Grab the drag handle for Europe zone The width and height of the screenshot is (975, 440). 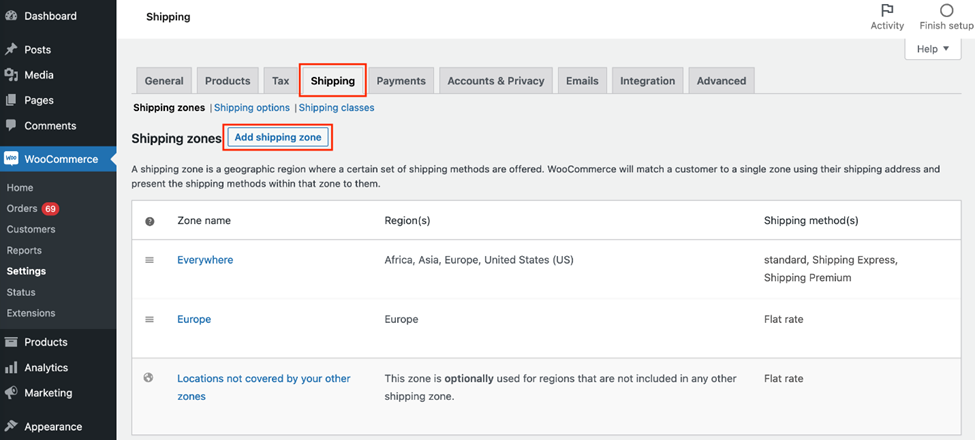(x=149, y=319)
